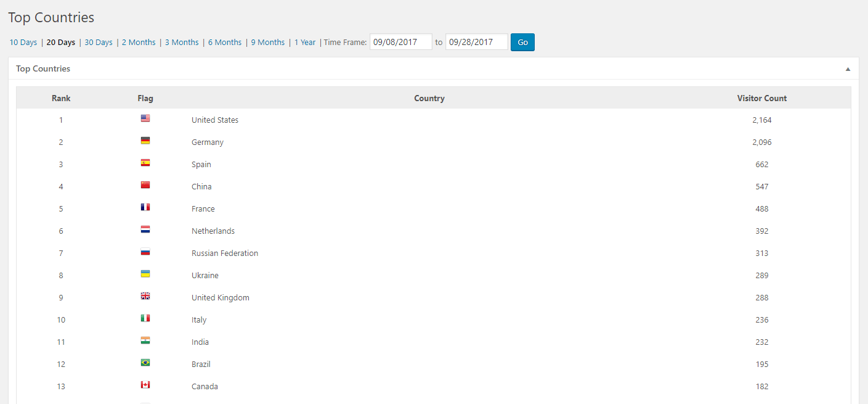Click the end date field 09/28/2017
Screen dimensions: 868x404
[477, 42]
